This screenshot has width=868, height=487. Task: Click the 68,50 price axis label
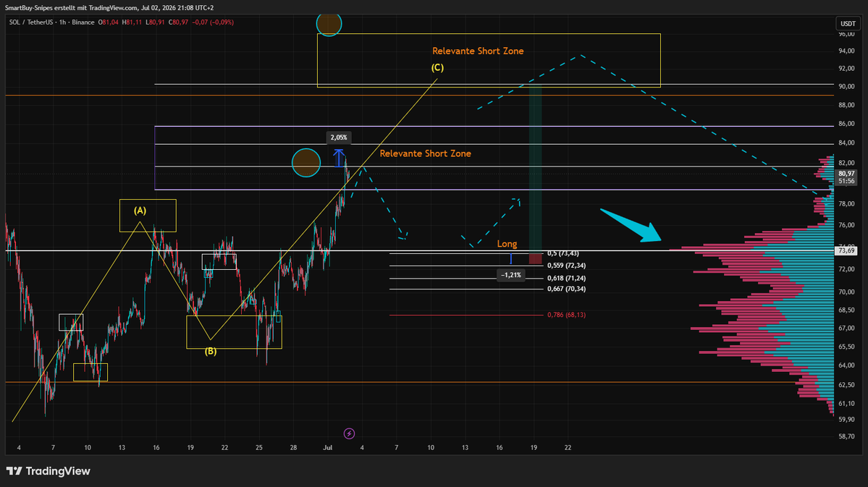[x=846, y=310]
